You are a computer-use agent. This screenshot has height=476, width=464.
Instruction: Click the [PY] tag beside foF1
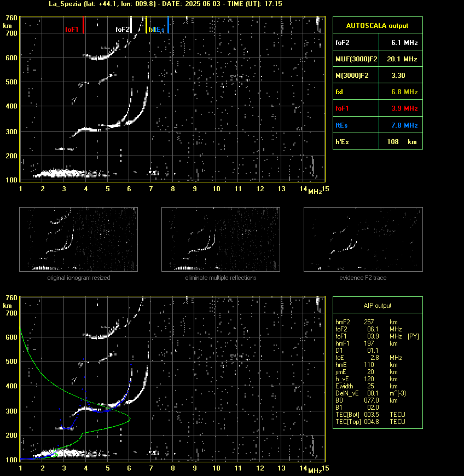tap(413, 336)
